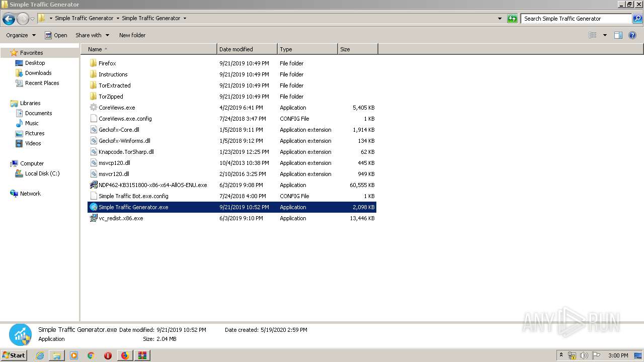Select Favorites in the navigation pane
This screenshot has width=644, height=362.
tap(31, 53)
